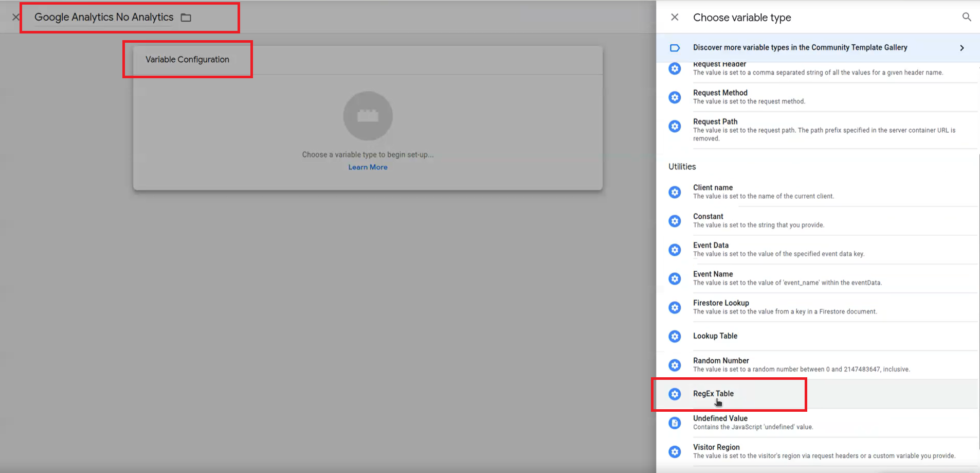Click the Event Name variable icon
The height and width of the screenshot is (473, 980).
tap(675, 278)
